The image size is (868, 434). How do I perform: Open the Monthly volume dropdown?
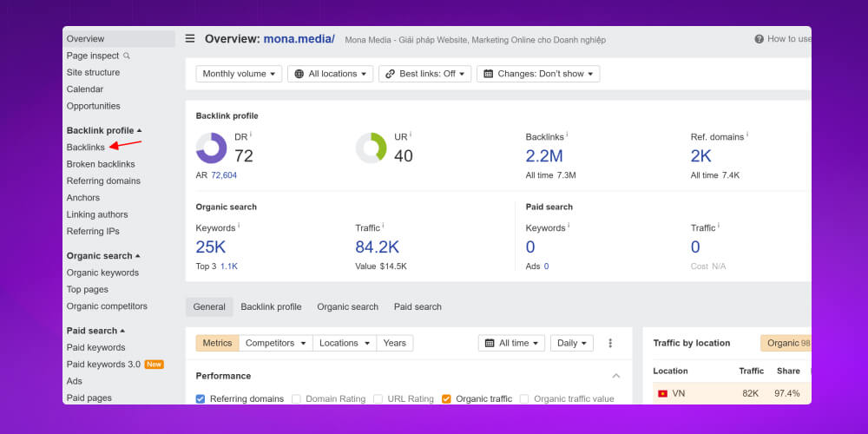[x=240, y=74]
